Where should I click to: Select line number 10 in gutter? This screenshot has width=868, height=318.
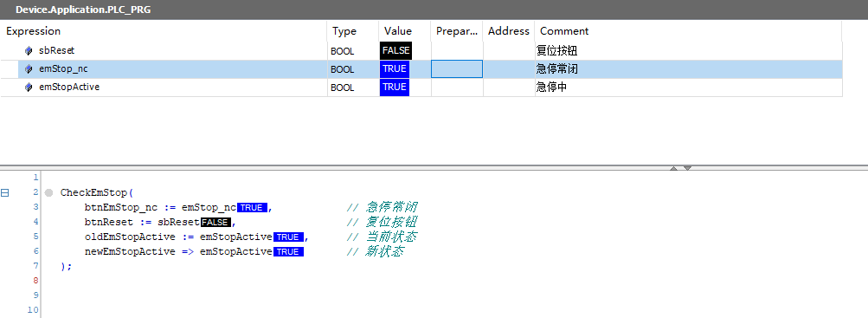tap(34, 310)
